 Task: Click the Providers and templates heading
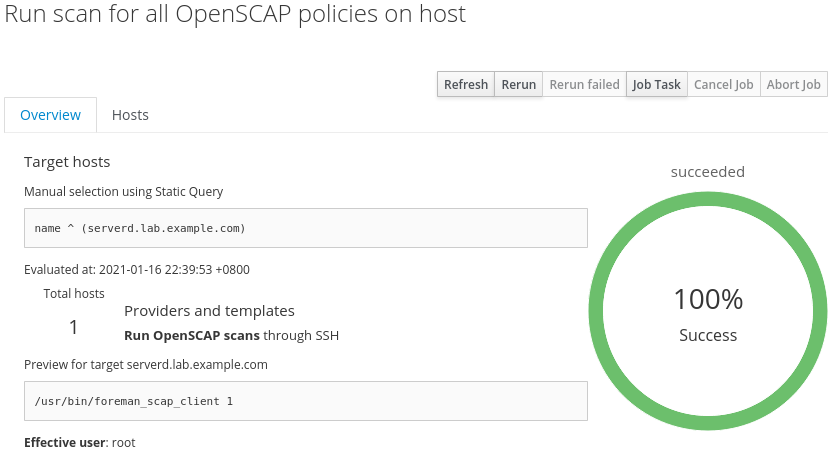[209, 311]
